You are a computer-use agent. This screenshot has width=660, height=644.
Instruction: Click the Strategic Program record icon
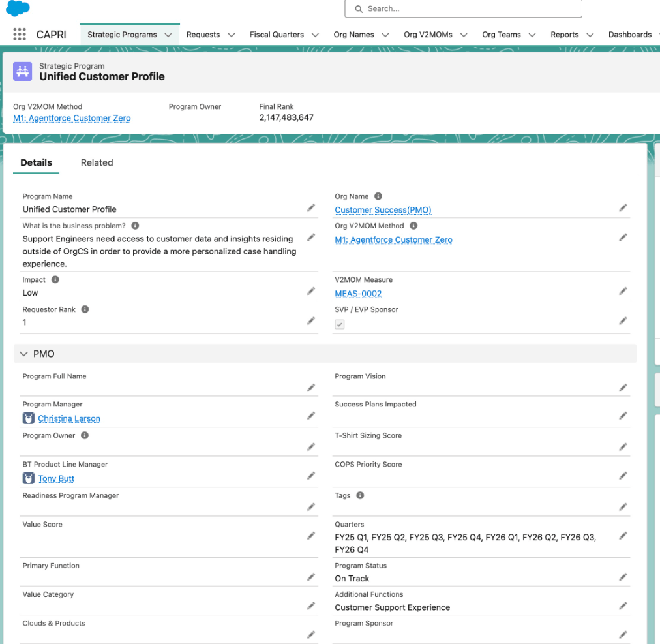(22, 71)
